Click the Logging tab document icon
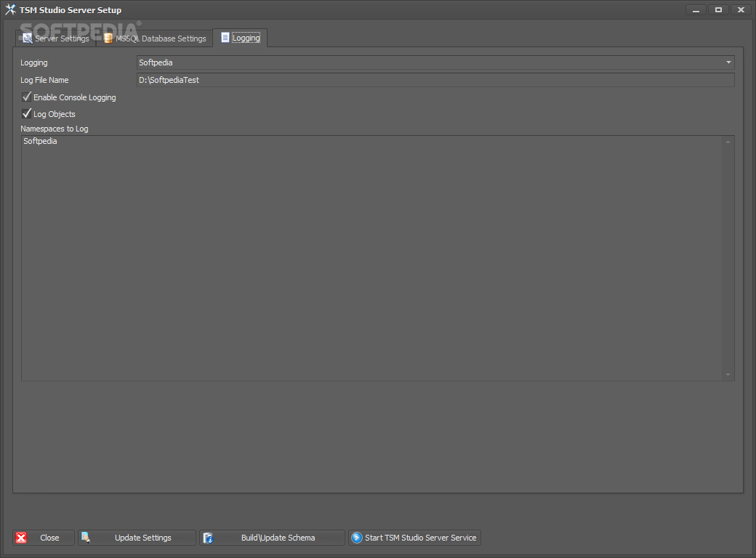Viewport: 756px width, 558px height. [x=225, y=38]
